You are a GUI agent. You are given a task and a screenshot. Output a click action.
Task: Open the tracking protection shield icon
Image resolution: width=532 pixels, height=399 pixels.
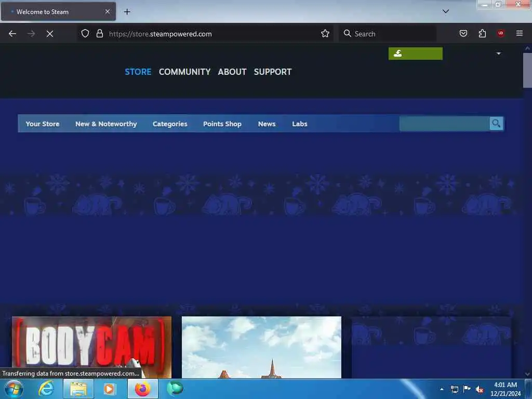85,34
